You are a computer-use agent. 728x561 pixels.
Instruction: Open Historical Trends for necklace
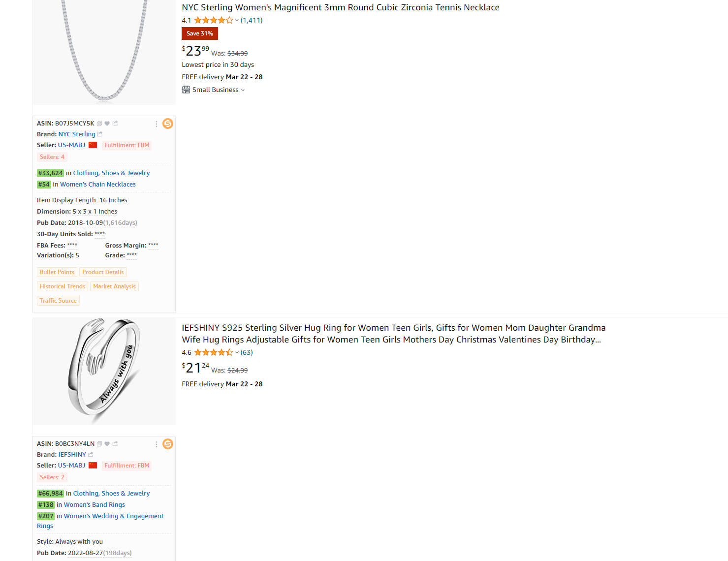(63, 286)
